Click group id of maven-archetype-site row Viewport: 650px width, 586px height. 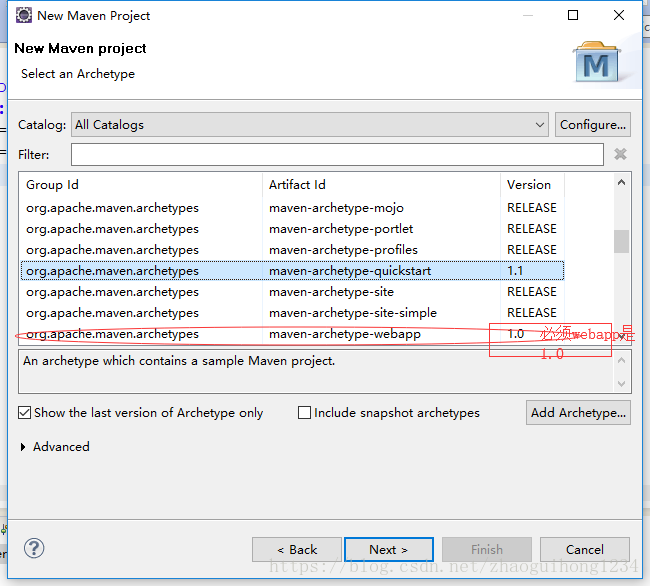[x=112, y=292]
